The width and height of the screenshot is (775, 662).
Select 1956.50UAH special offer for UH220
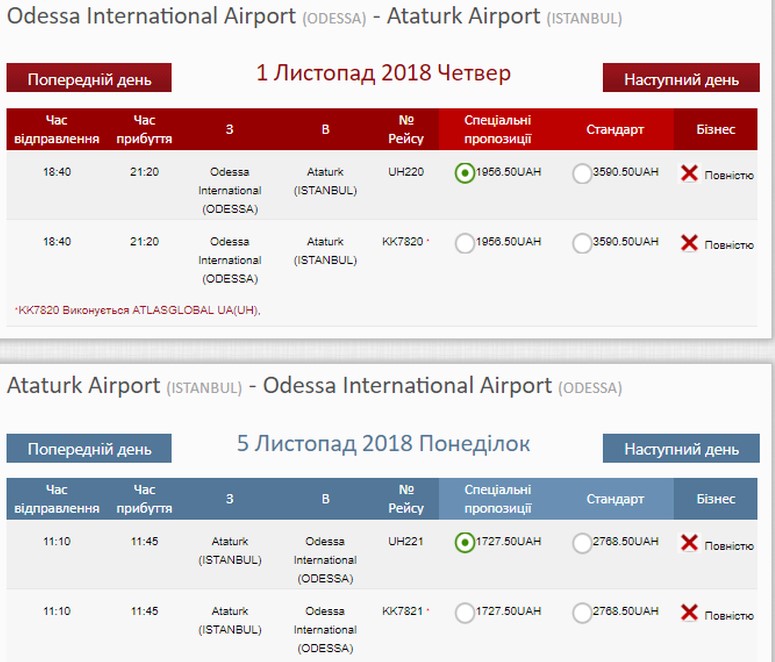[464, 173]
